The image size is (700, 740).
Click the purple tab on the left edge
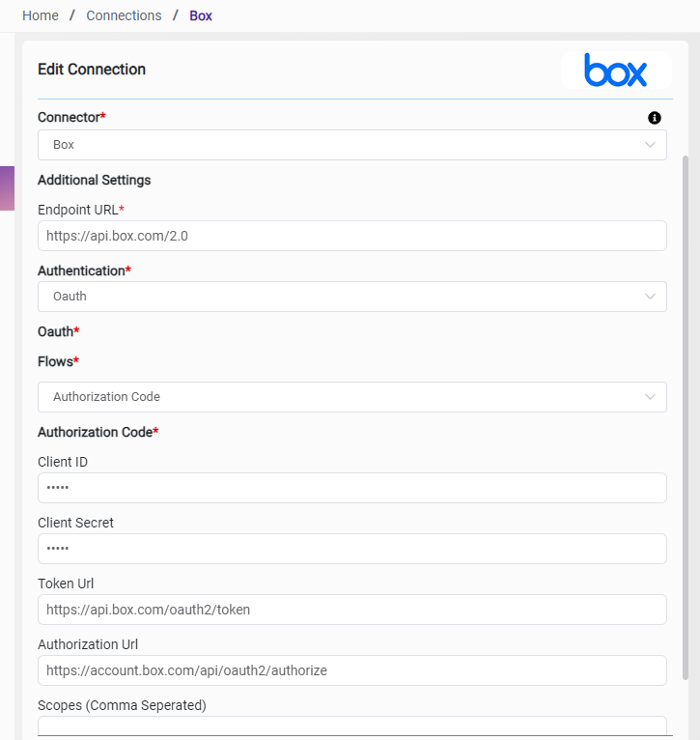click(x=7, y=188)
